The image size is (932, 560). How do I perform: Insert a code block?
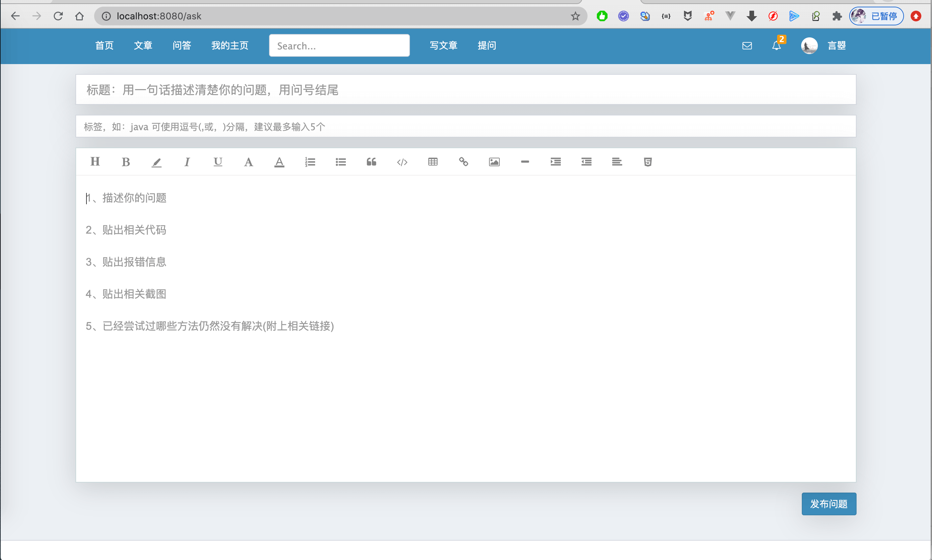click(x=402, y=162)
